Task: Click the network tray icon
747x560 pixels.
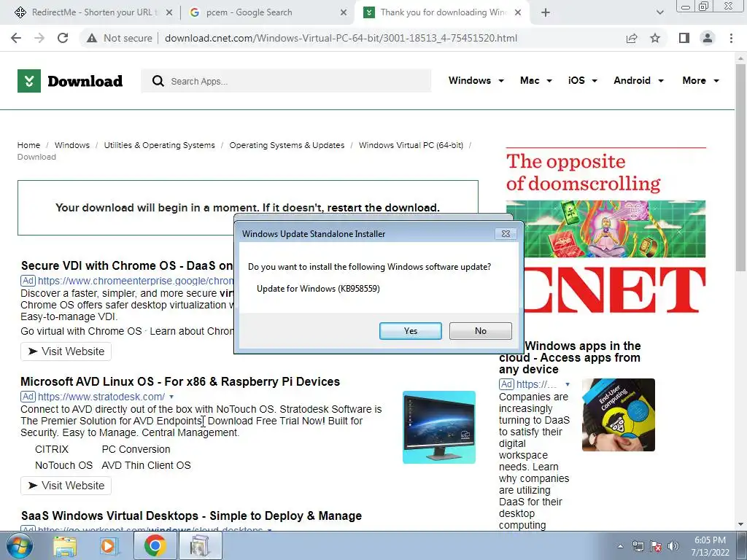Action: point(638,547)
